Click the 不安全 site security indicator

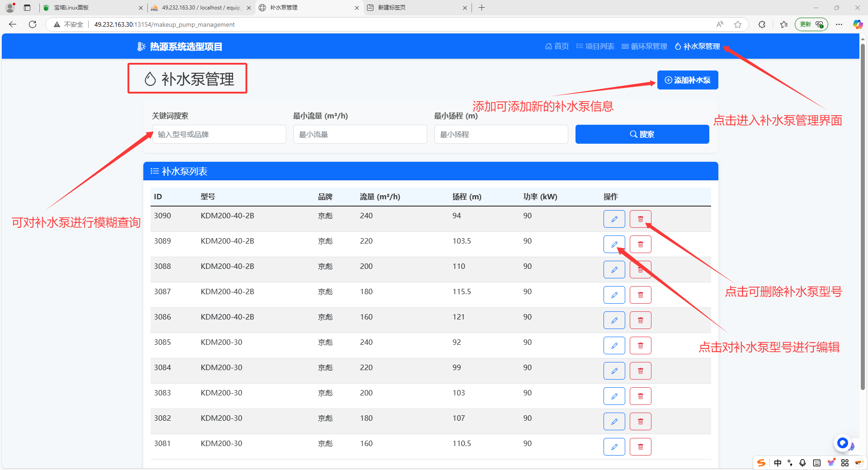click(x=68, y=24)
